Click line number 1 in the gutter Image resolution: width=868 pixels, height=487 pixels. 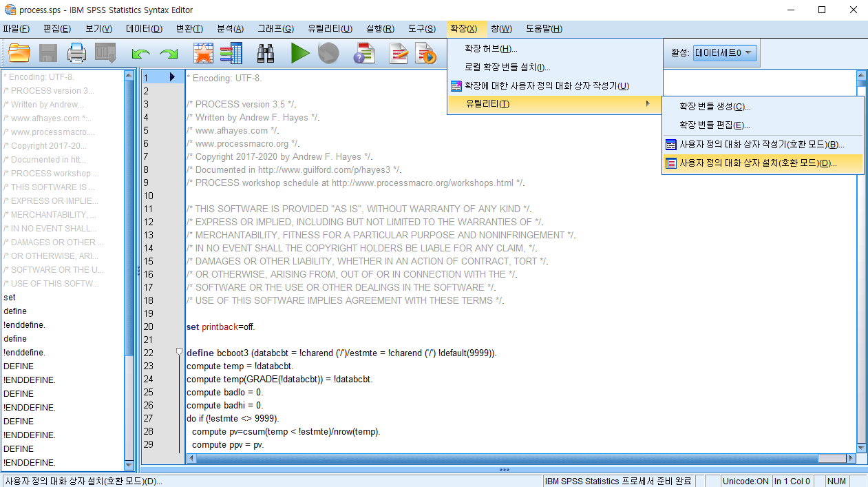pyautogui.click(x=146, y=78)
